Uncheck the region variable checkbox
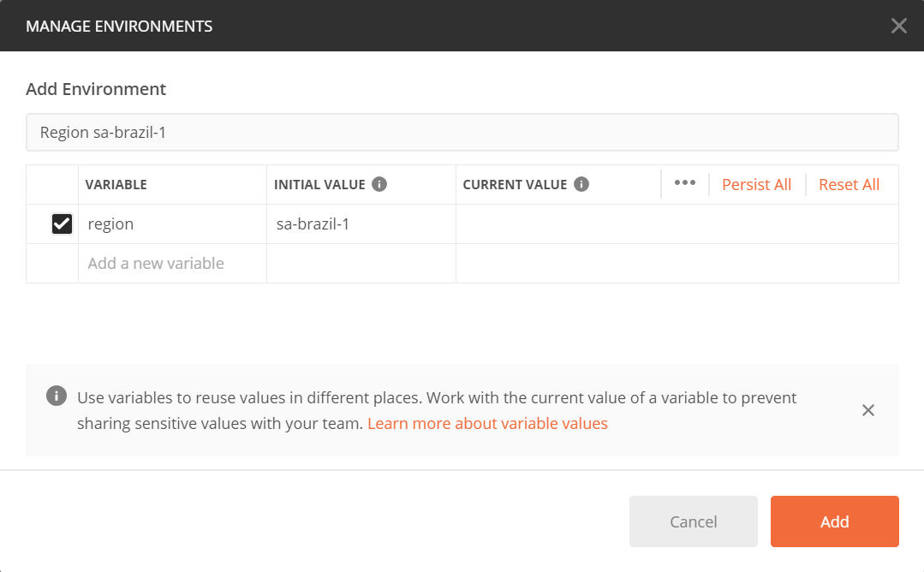The image size is (924, 572). coord(62,223)
